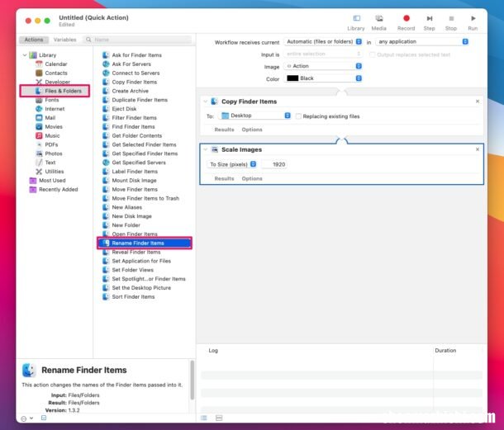Image resolution: width=504 pixels, height=430 pixels.
Task: Select Utilities category in library
Action: (x=54, y=172)
